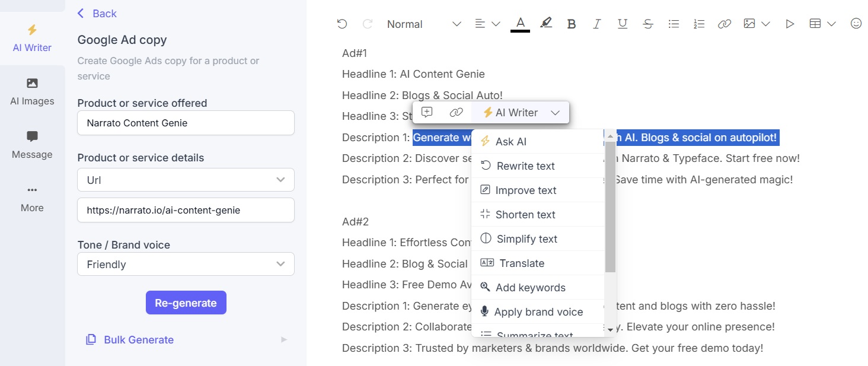
Task: Expand the table options chevron
Action: point(831,24)
